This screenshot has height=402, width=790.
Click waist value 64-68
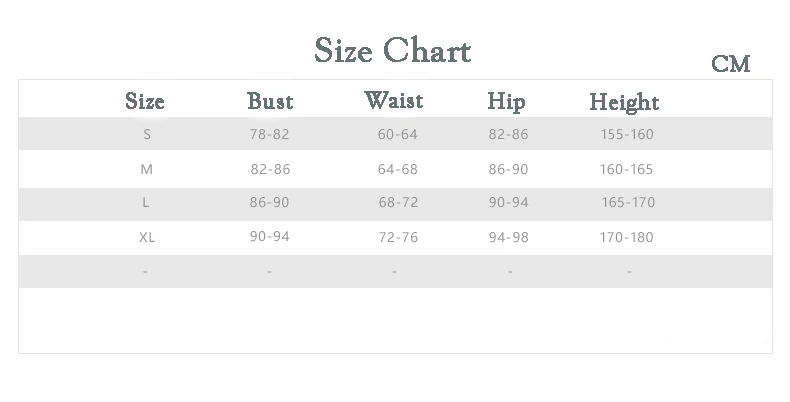pyautogui.click(x=398, y=169)
